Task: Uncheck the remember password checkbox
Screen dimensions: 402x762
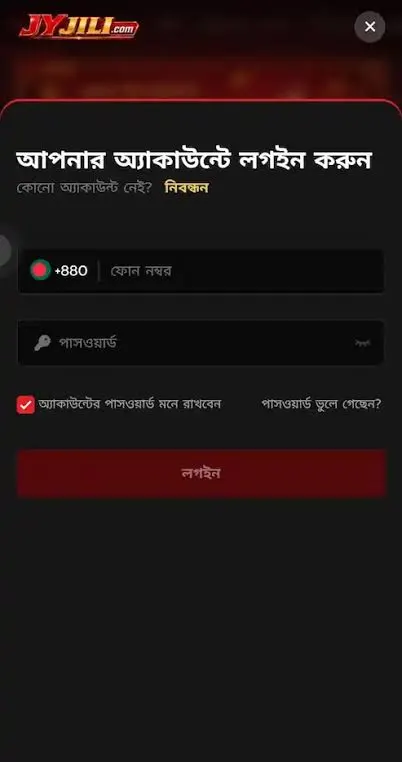Action: (x=26, y=404)
